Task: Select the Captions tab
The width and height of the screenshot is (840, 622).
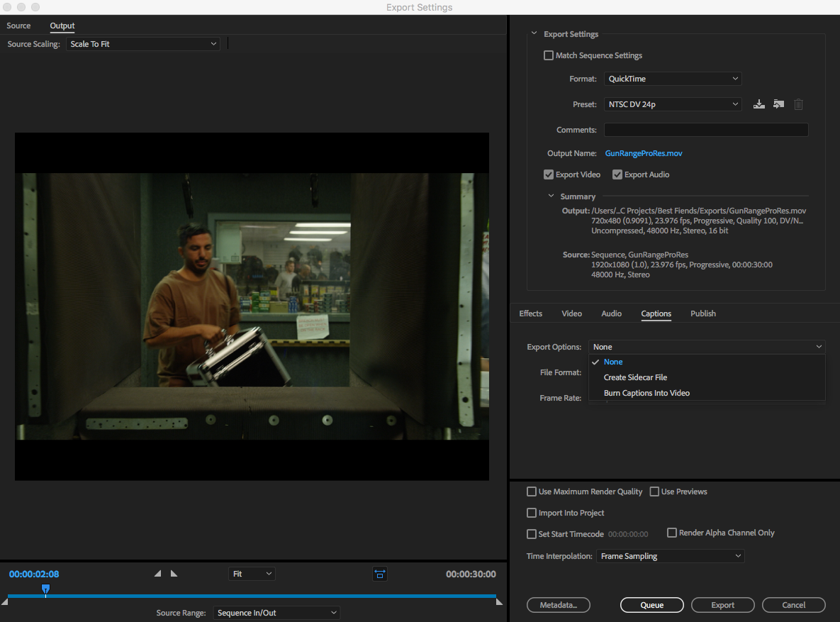Action: click(x=656, y=313)
